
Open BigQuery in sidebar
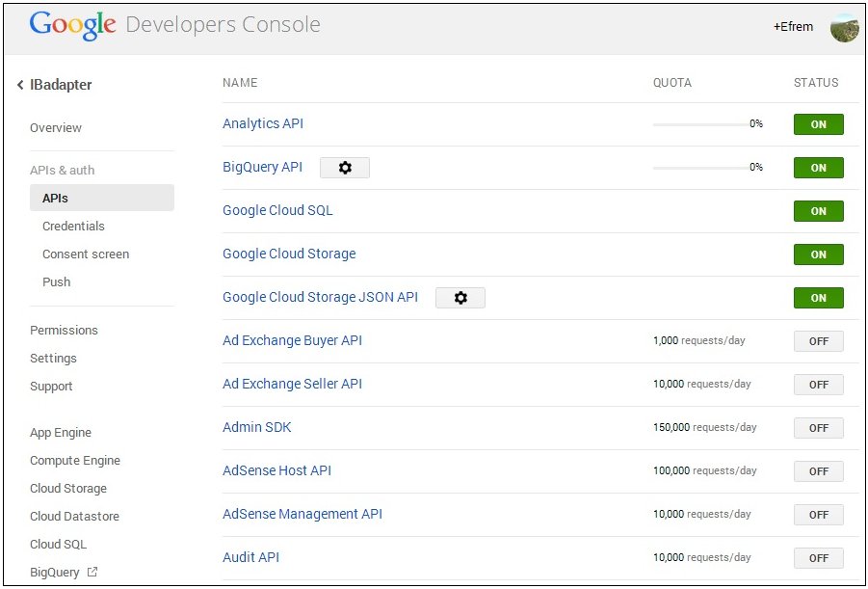[x=54, y=572]
